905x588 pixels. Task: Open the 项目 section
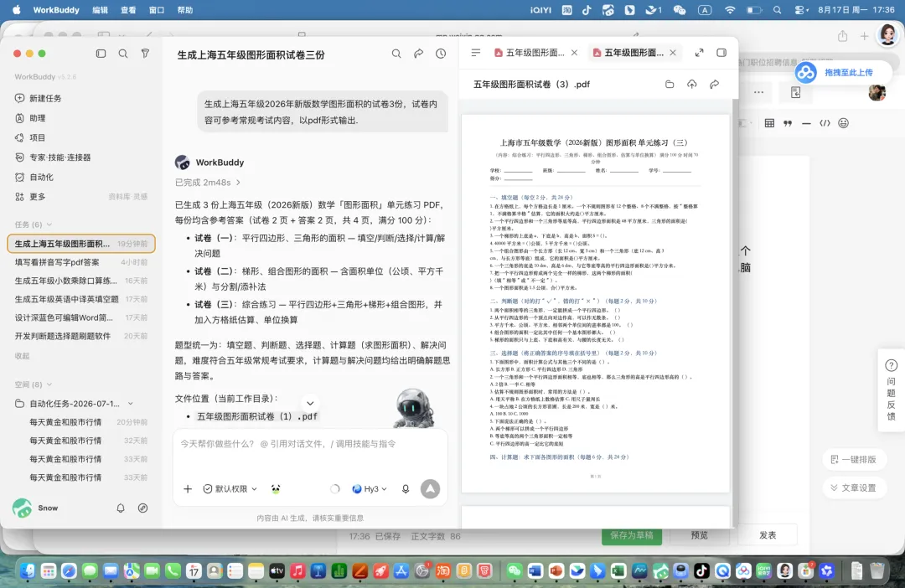pos(30,137)
